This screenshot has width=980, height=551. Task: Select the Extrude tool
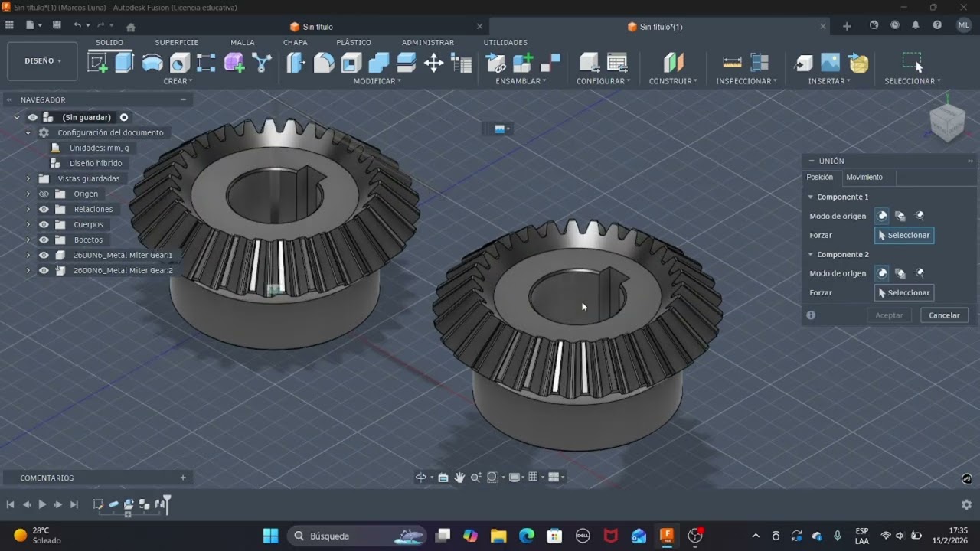click(124, 63)
